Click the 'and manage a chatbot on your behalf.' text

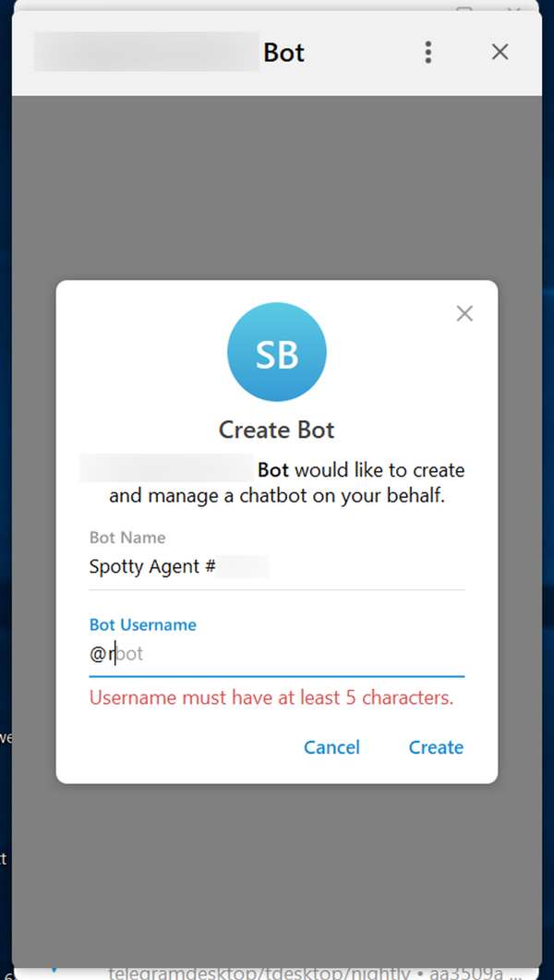coord(277,497)
